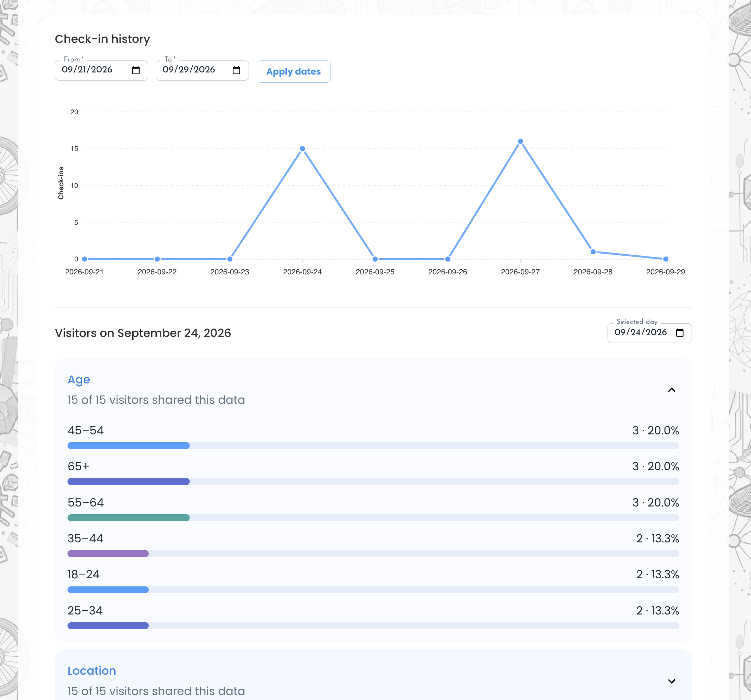
Task: Click the 65+ age group progress bar
Action: pos(373,482)
